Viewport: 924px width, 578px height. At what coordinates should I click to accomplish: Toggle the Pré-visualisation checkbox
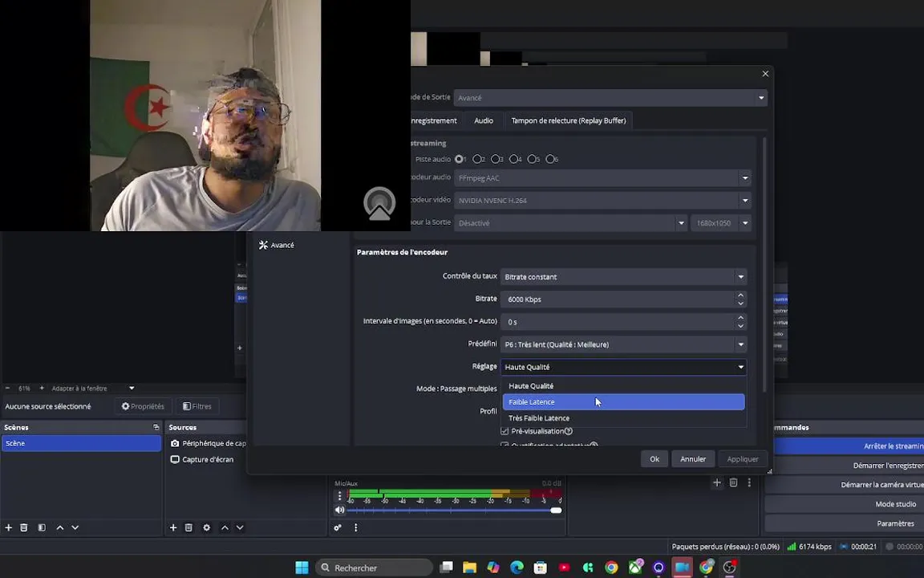(x=505, y=431)
